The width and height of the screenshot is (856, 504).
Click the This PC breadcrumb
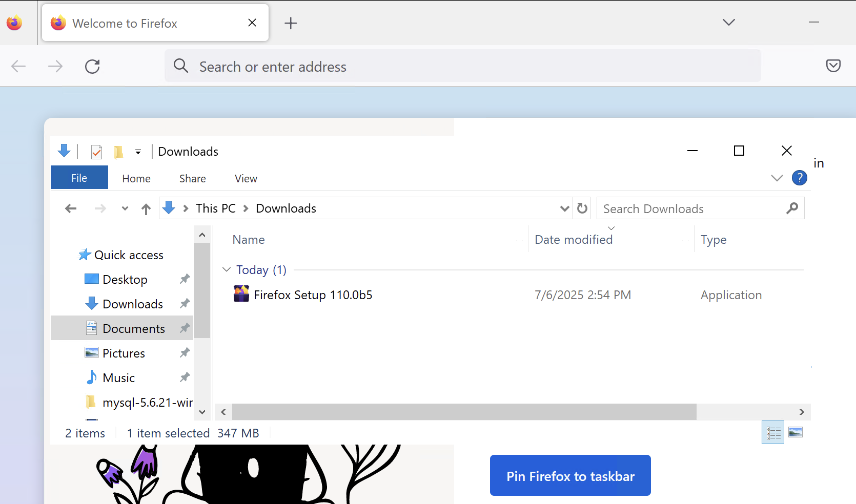coord(216,208)
